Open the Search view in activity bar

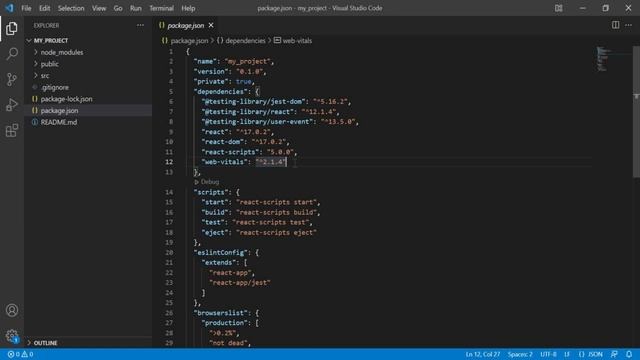tap(12, 54)
